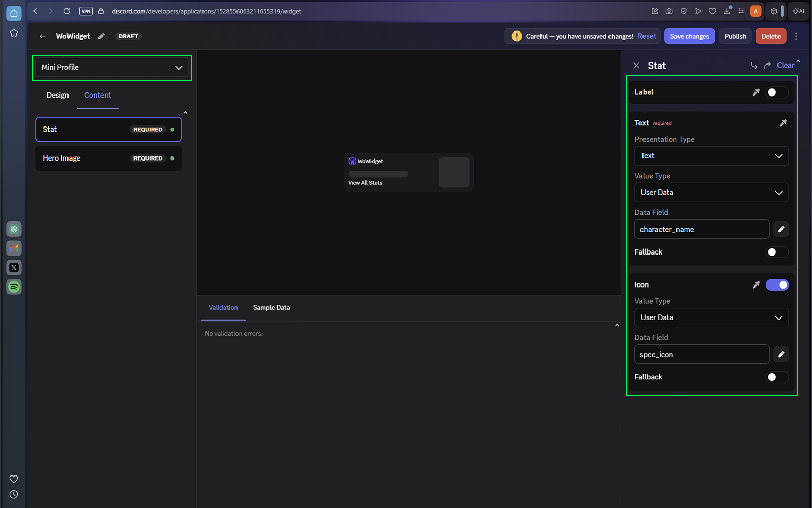The width and height of the screenshot is (812, 508).
Task: Click the red Delete button
Action: click(x=771, y=36)
